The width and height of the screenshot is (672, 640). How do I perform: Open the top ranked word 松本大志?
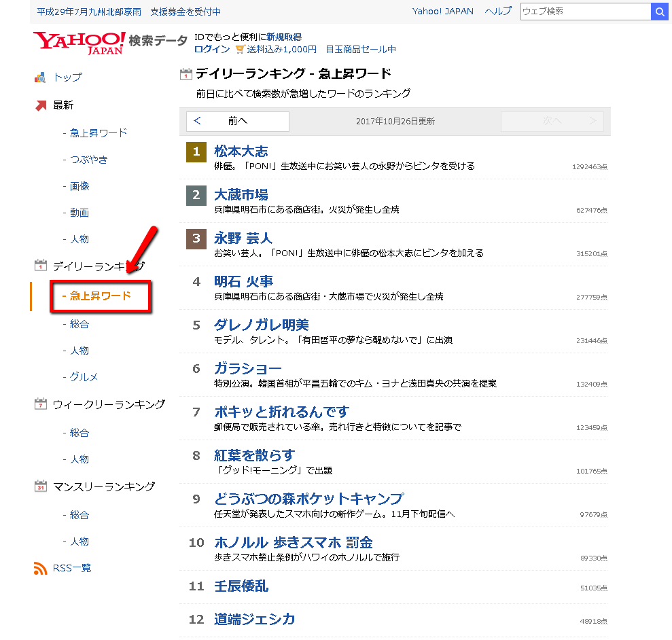[241, 151]
